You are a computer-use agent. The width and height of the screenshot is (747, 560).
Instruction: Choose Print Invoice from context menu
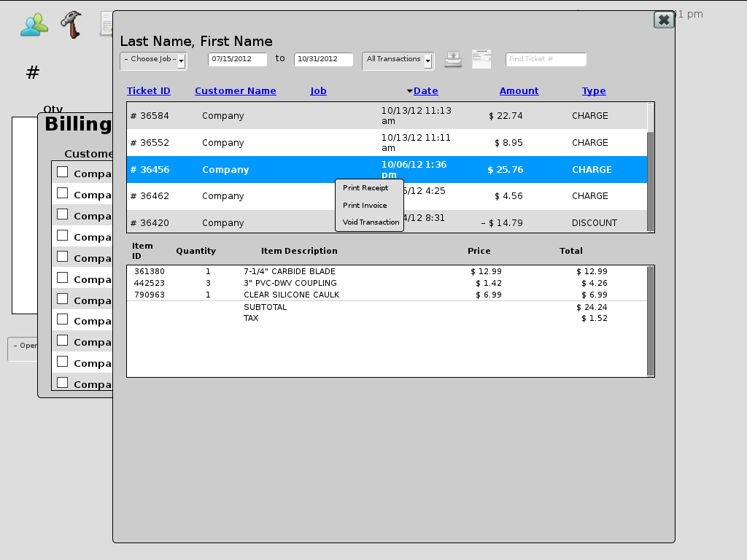pos(365,205)
